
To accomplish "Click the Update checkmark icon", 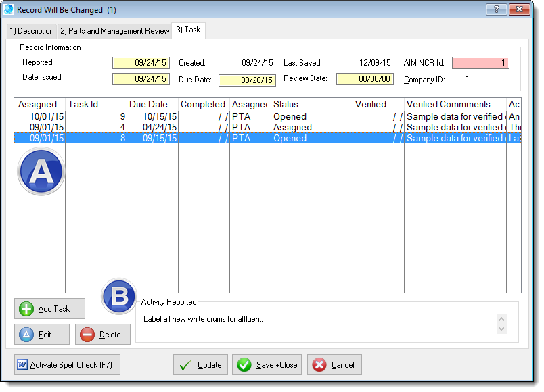I will [185, 365].
